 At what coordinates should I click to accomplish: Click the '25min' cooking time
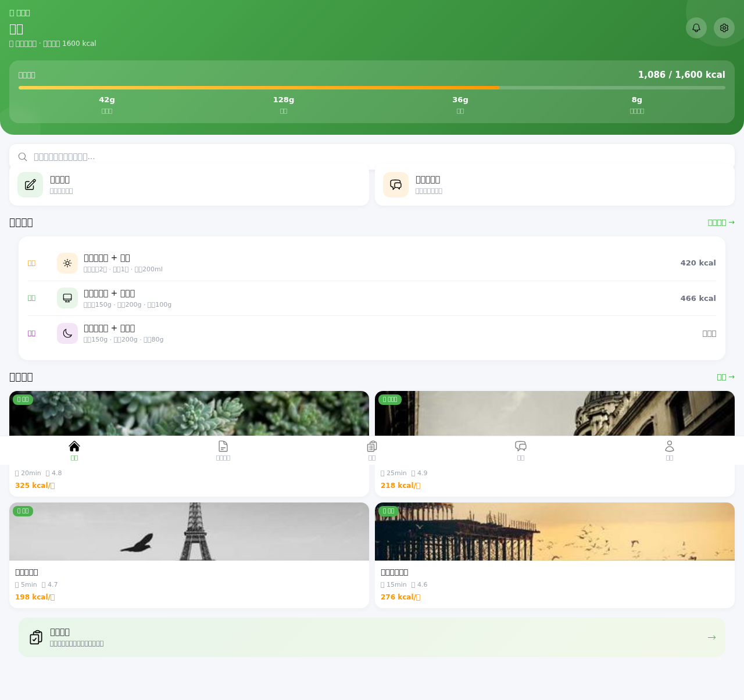point(394,473)
